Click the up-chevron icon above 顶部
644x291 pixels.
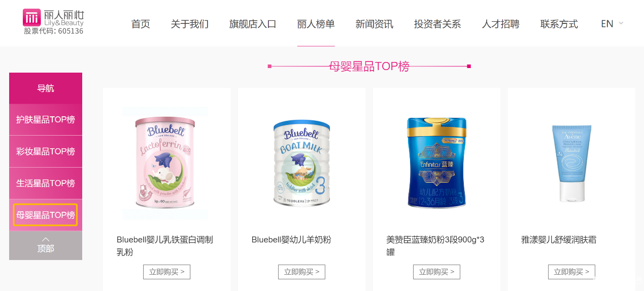(x=46, y=239)
